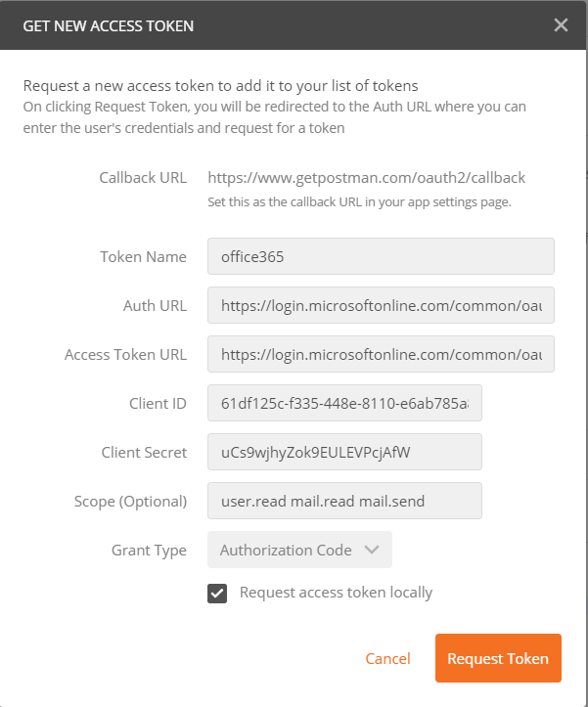Click the Token Name field containing office365

[x=381, y=256]
